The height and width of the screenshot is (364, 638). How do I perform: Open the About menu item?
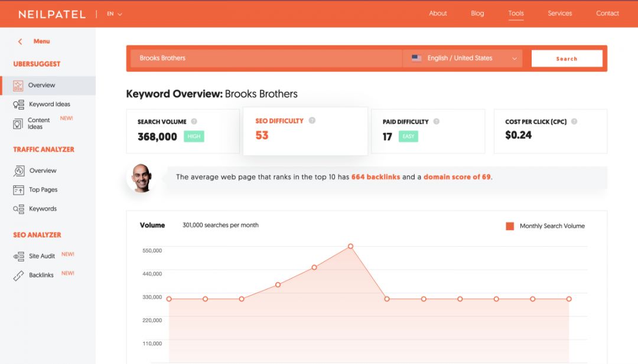438,14
